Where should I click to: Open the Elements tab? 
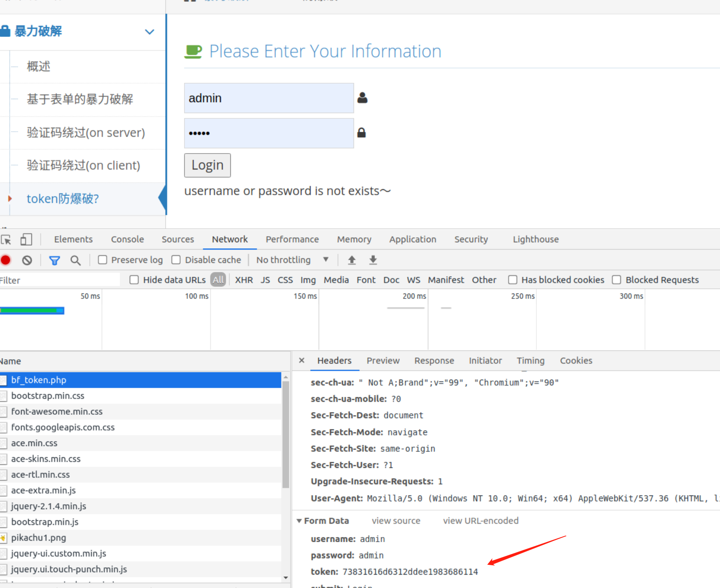(x=73, y=239)
